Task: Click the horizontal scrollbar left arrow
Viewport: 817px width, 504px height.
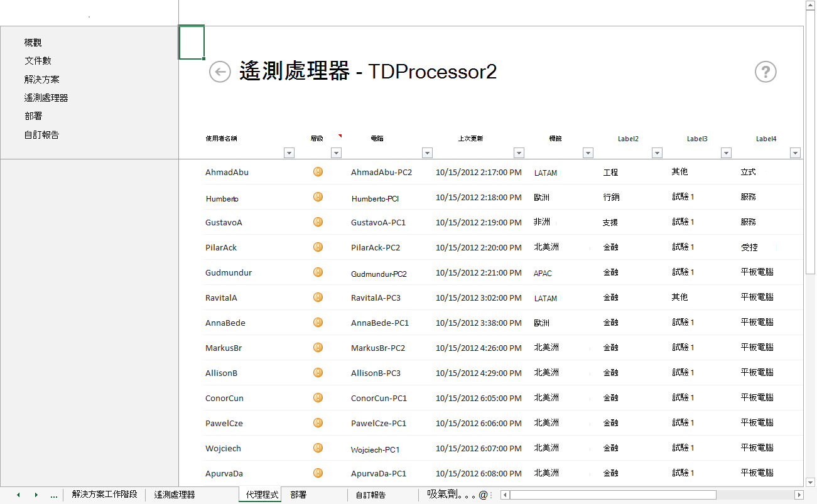Action: pyautogui.click(x=505, y=495)
